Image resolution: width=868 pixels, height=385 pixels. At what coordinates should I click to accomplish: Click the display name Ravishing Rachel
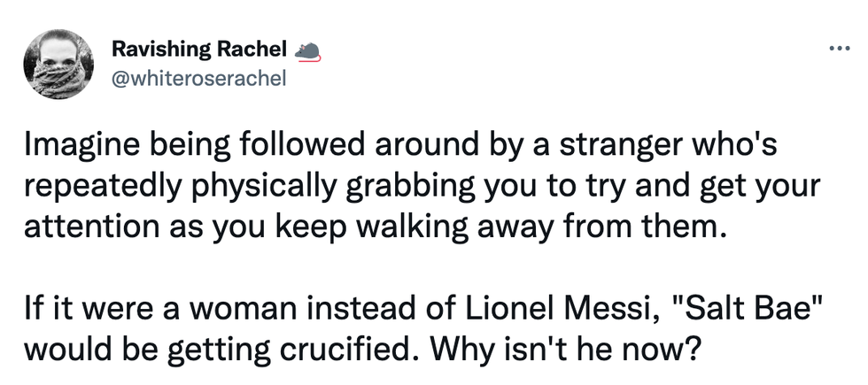199,51
